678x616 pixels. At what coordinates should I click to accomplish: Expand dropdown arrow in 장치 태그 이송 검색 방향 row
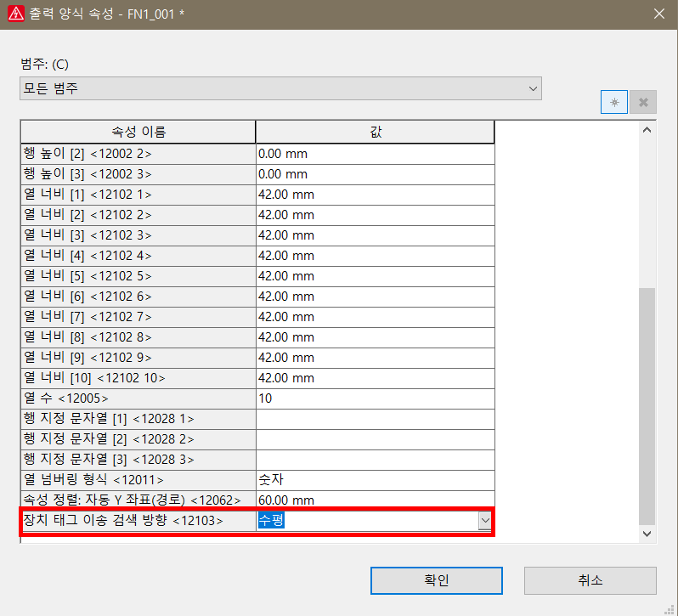[485, 521]
